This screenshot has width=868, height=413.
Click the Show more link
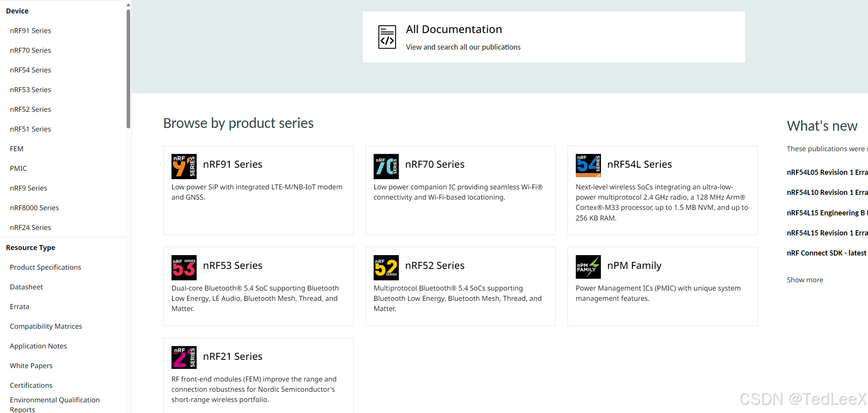[x=805, y=280]
